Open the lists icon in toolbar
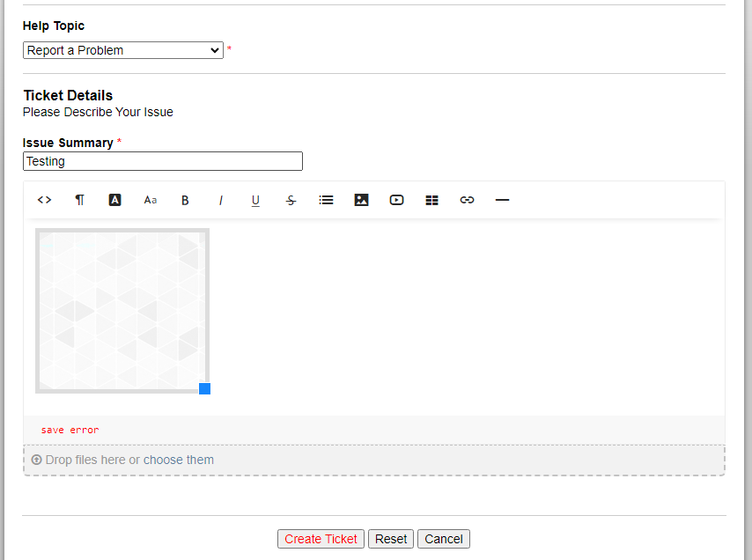Screen dimensions: 752x560 [326, 200]
